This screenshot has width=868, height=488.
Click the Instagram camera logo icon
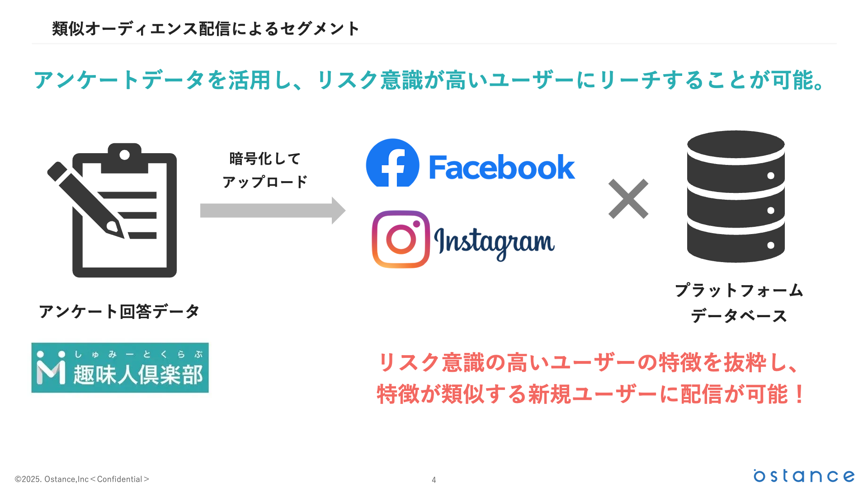pos(401,239)
